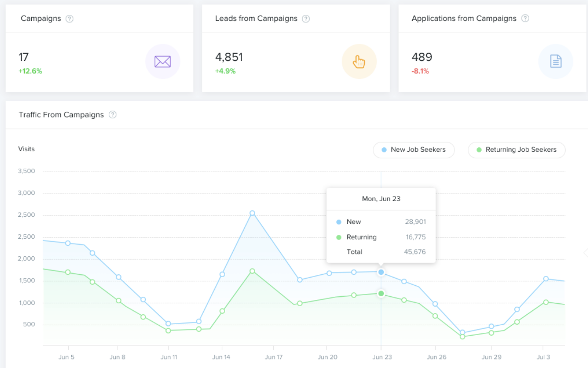
Task: Click the blue data point above Jun 5
Action: pyautogui.click(x=68, y=243)
